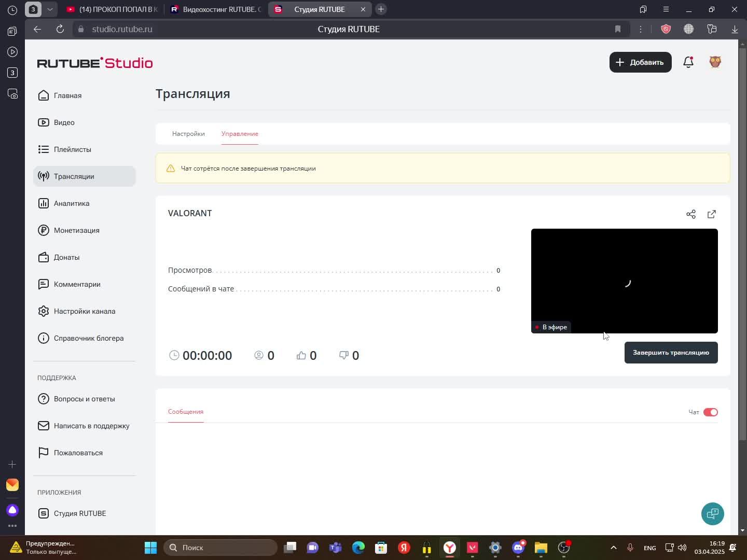Open Видео section in sidebar

[84, 122]
